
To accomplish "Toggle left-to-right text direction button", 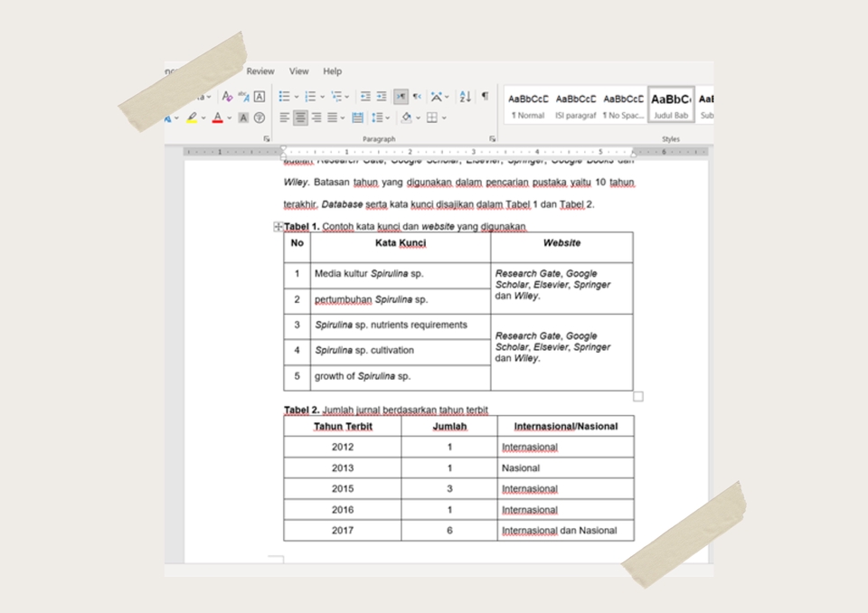I will point(400,96).
